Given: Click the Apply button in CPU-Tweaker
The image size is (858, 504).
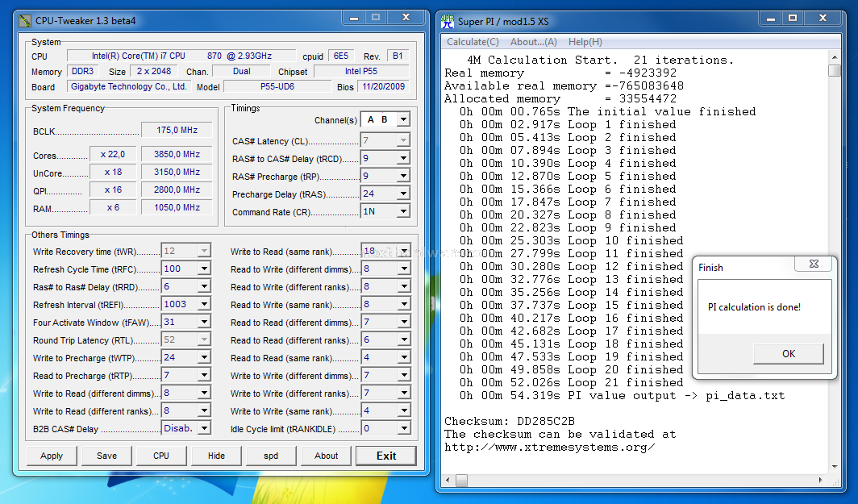Looking at the screenshot, I should pyautogui.click(x=52, y=456).
